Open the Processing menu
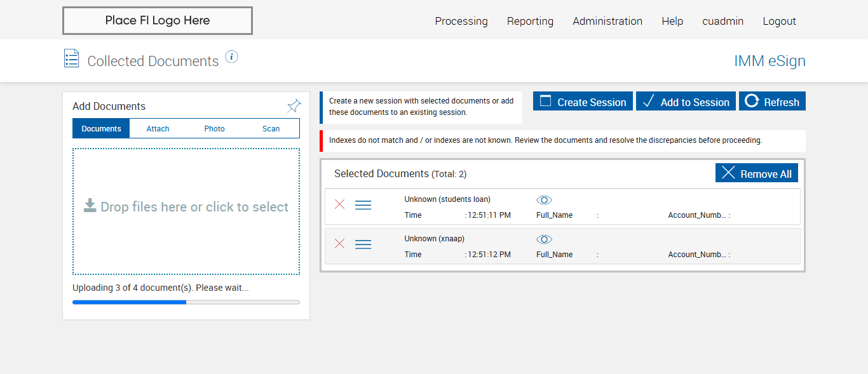This screenshot has width=868, height=374. (461, 21)
